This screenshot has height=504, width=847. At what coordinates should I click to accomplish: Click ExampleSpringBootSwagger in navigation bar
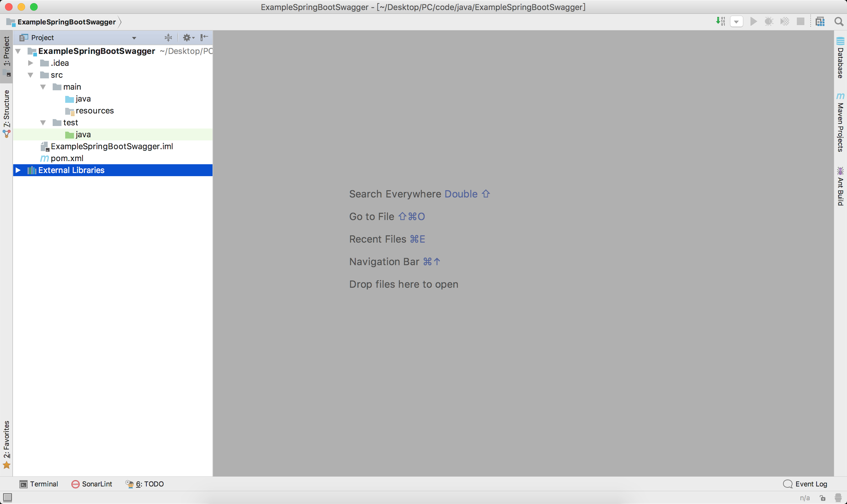[66, 22]
